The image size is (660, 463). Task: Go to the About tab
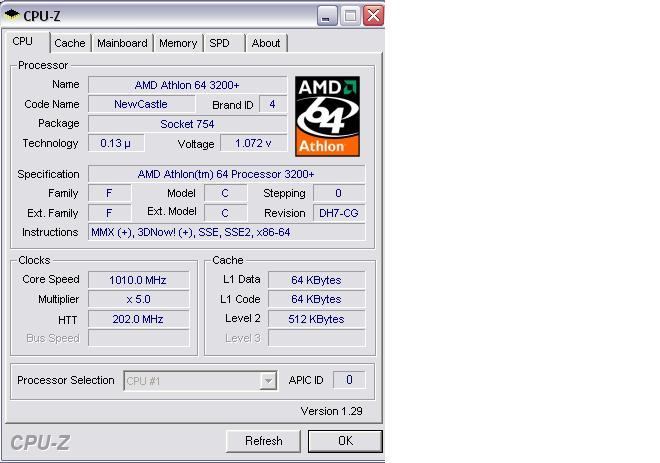pos(266,43)
